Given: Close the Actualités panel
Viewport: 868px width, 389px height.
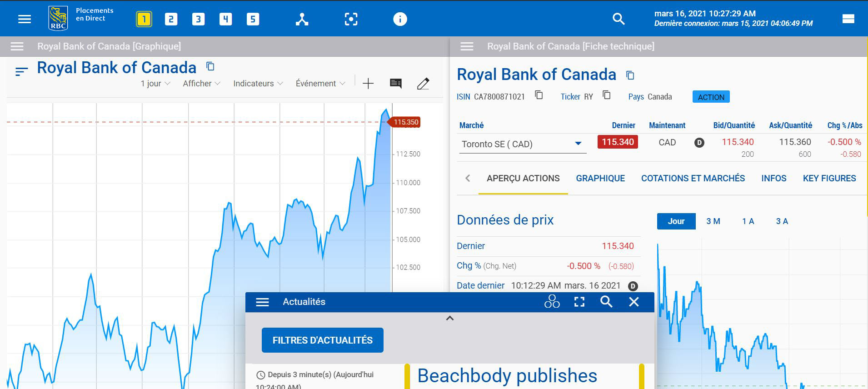Looking at the screenshot, I should [634, 302].
